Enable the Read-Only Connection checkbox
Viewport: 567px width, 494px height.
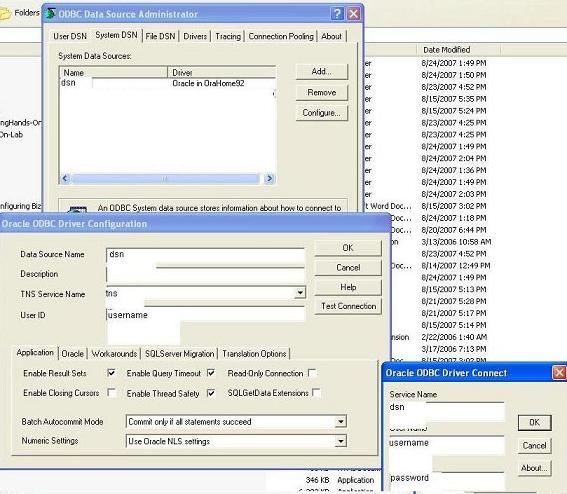(x=312, y=373)
